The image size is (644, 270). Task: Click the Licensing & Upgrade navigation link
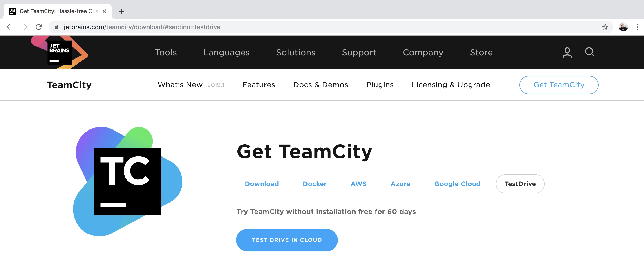451,85
